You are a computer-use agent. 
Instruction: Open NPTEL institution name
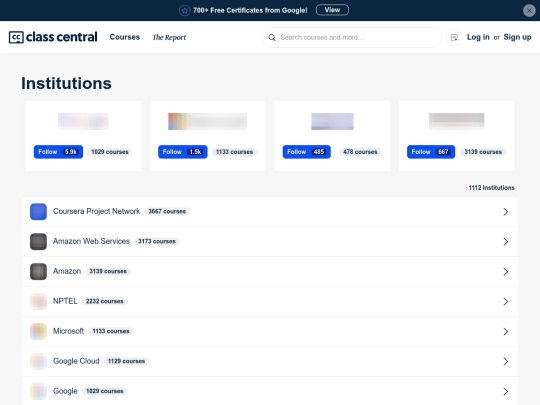pyautogui.click(x=65, y=301)
